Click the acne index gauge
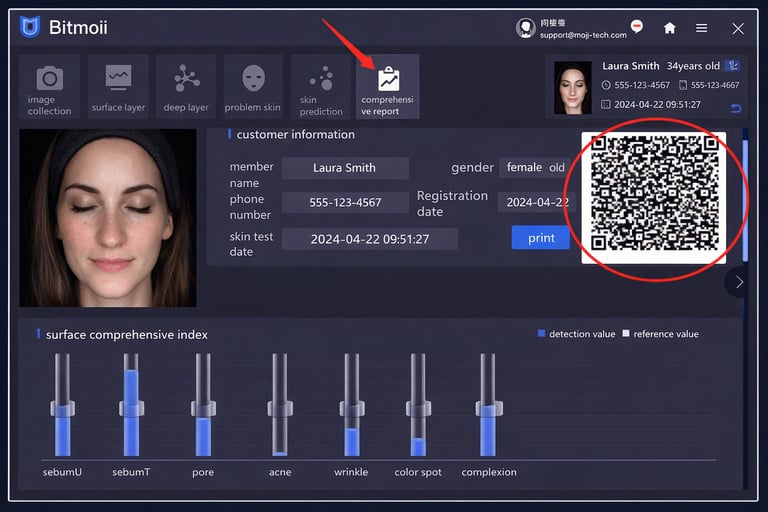Image resolution: width=768 pixels, height=512 pixels. tap(280, 405)
